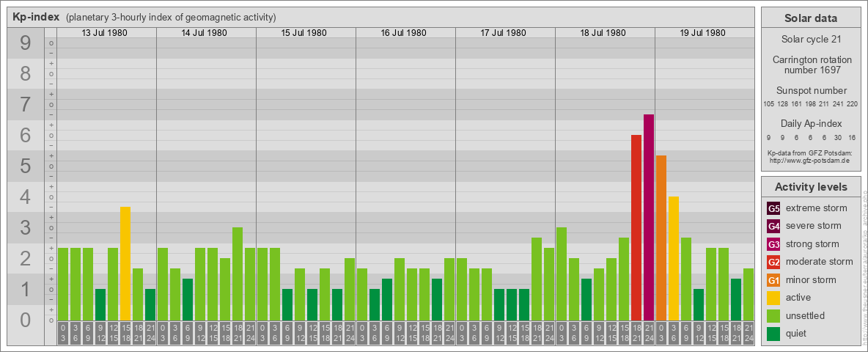The width and height of the screenshot is (868, 352).
Task: Click the 'Activity levels' panel heading
Action: pos(810,187)
